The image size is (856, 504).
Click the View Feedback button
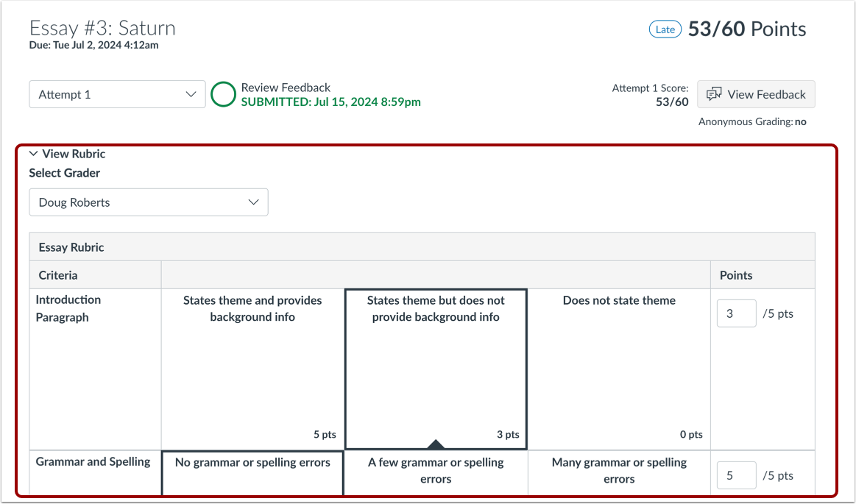[x=756, y=94]
